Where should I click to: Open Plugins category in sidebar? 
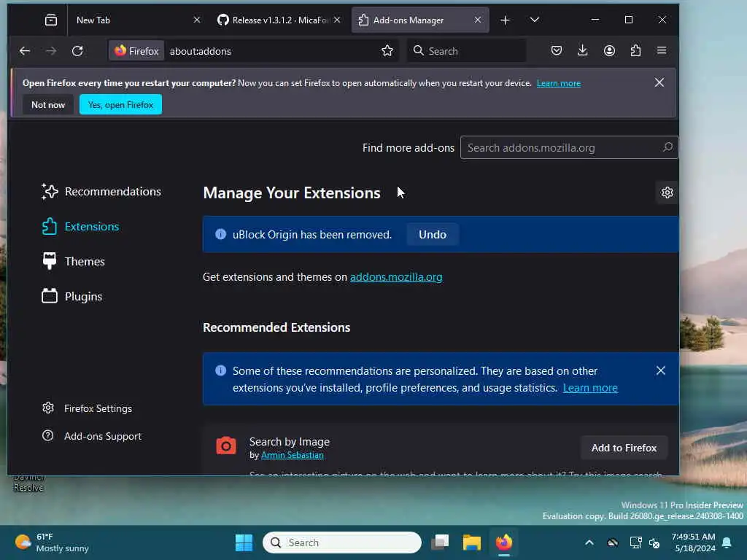click(x=71, y=297)
